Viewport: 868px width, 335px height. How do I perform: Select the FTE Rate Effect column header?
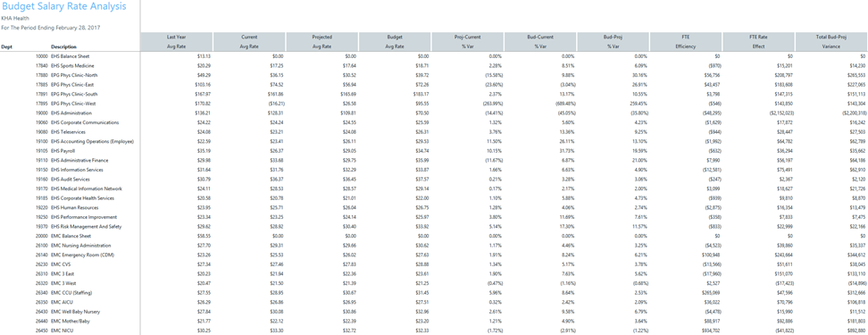point(759,41)
